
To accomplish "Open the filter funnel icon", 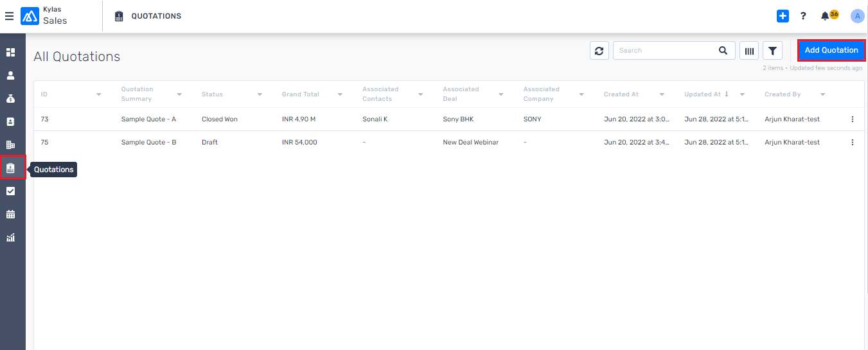I will (x=772, y=50).
